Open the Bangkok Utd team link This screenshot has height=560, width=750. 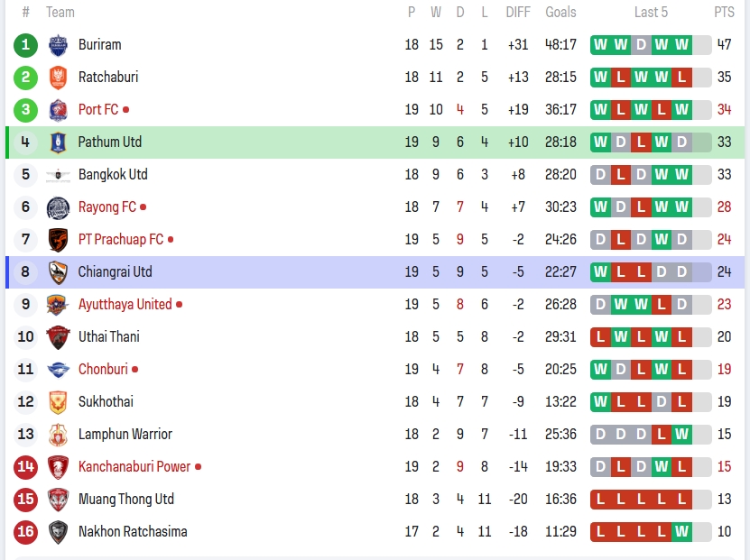(x=113, y=174)
